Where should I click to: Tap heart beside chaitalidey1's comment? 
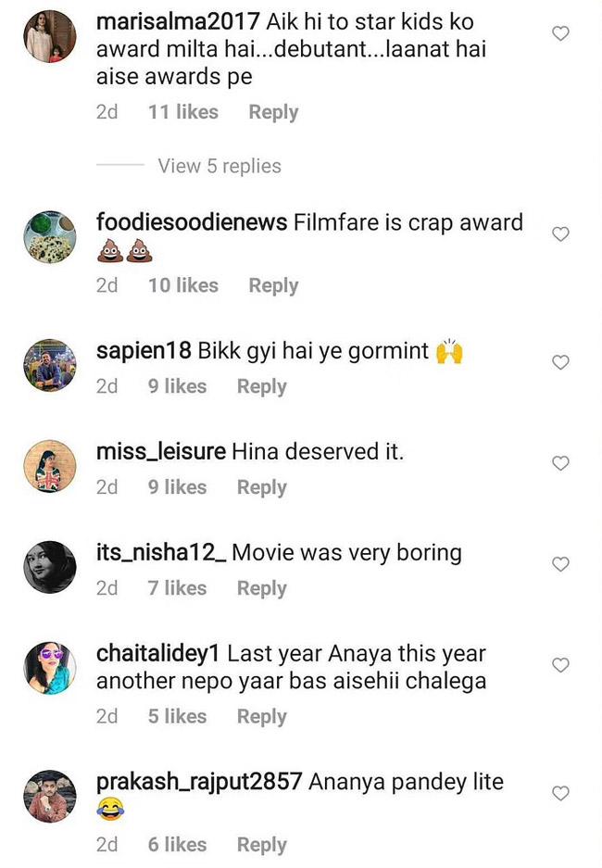(x=560, y=665)
